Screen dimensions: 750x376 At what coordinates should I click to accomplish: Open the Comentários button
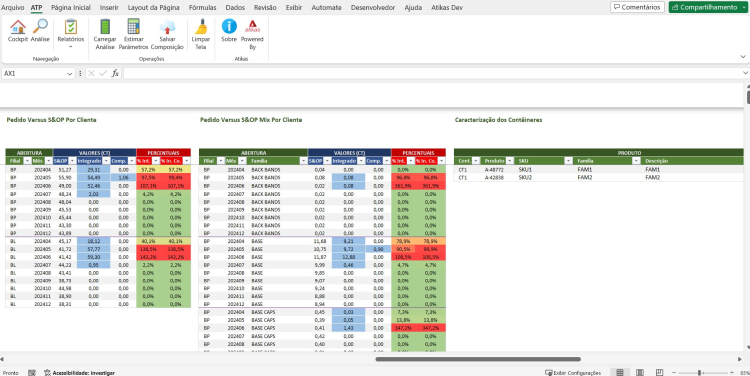(x=637, y=7)
